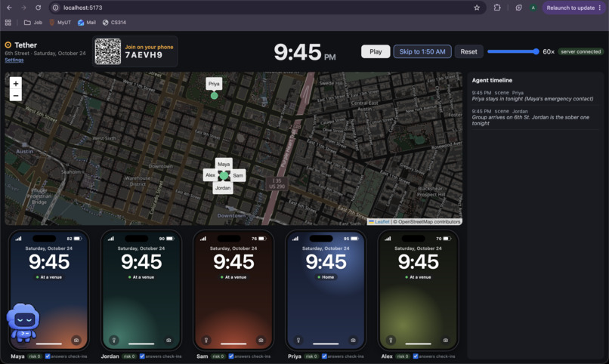Tap flashlight icon on Jordan's phone
Image resolution: width=609 pixels, height=364 pixels.
point(114,340)
